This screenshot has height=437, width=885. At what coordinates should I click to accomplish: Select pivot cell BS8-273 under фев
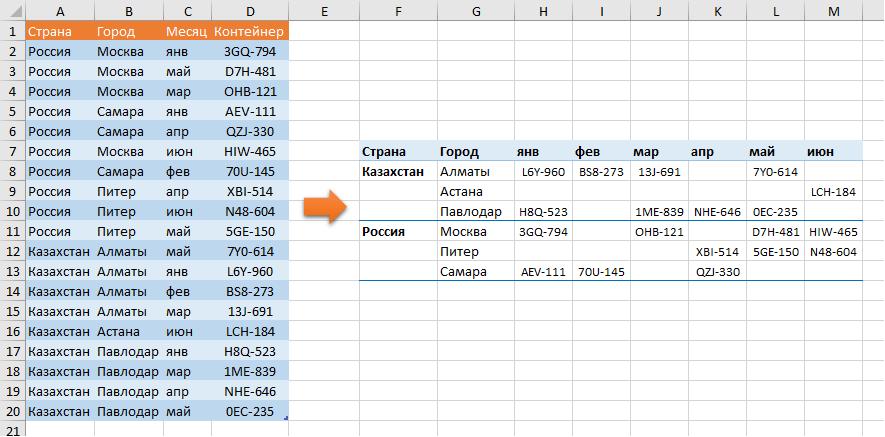point(602,172)
